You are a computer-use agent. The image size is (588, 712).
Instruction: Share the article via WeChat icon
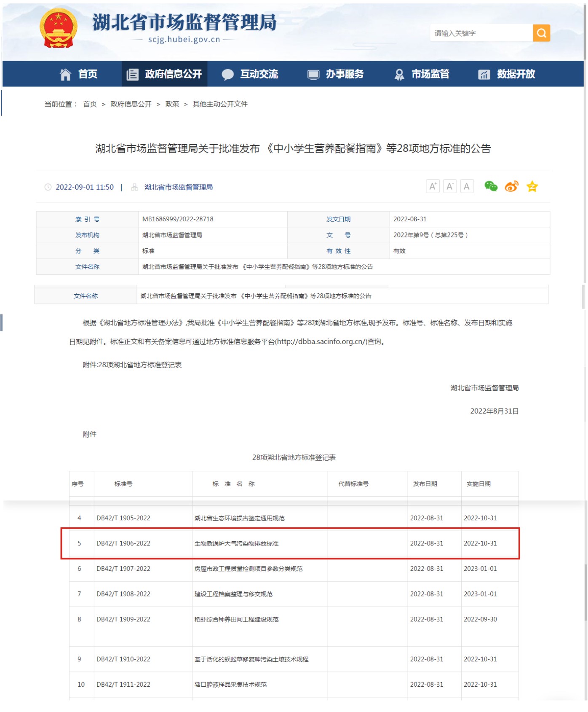point(491,186)
